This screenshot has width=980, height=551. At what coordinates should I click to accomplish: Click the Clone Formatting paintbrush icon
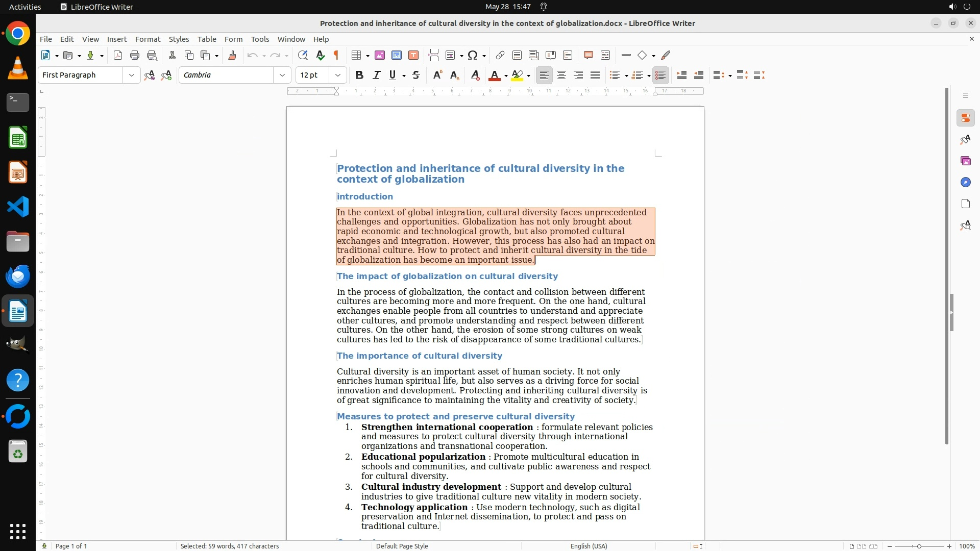232,55
